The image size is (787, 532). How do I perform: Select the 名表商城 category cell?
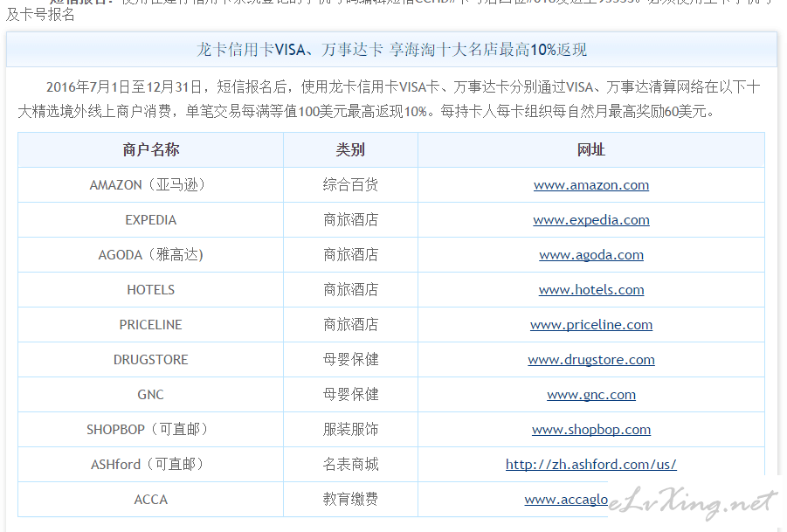coord(350,465)
